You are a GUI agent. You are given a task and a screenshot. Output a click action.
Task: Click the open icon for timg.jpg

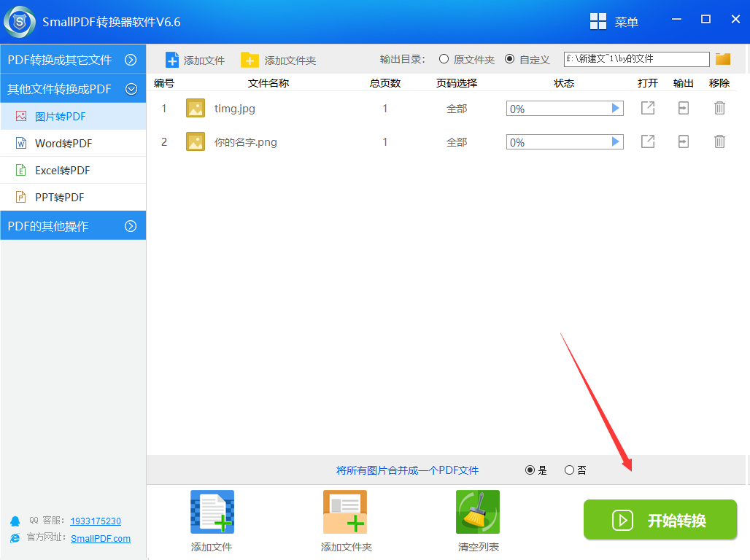[x=647, y=108]
